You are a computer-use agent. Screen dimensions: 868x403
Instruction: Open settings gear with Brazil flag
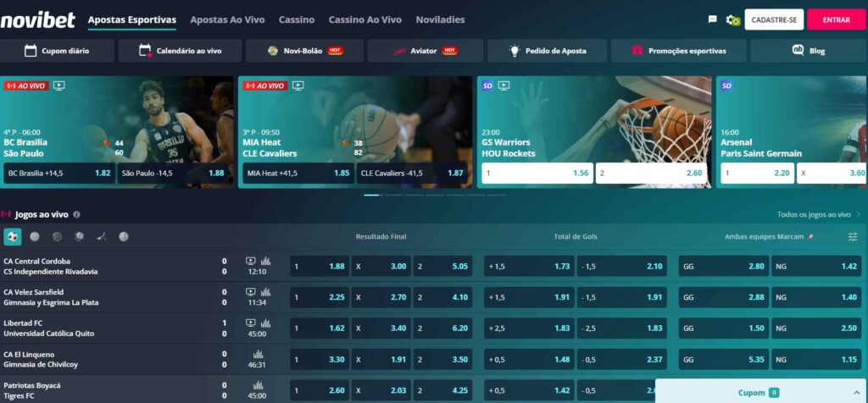click(x=733, y=20)
